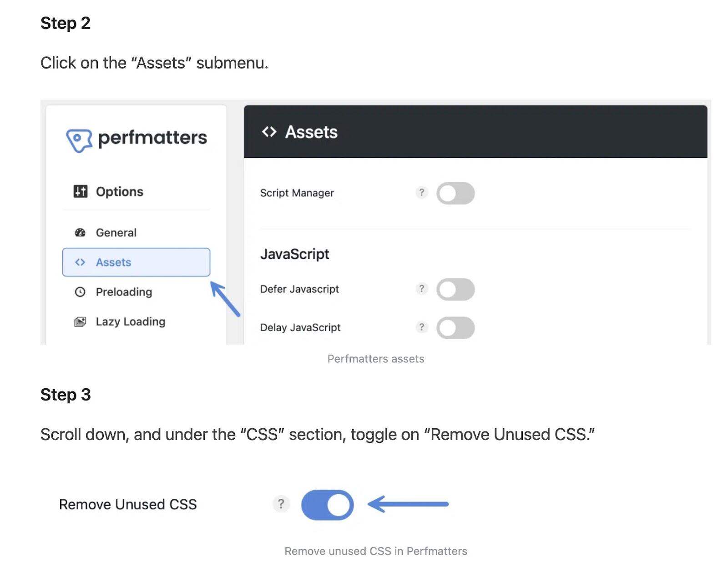This screenshot has width=728, height=572.
Task: Enable the Script Manager toggle
Action: 455,193
